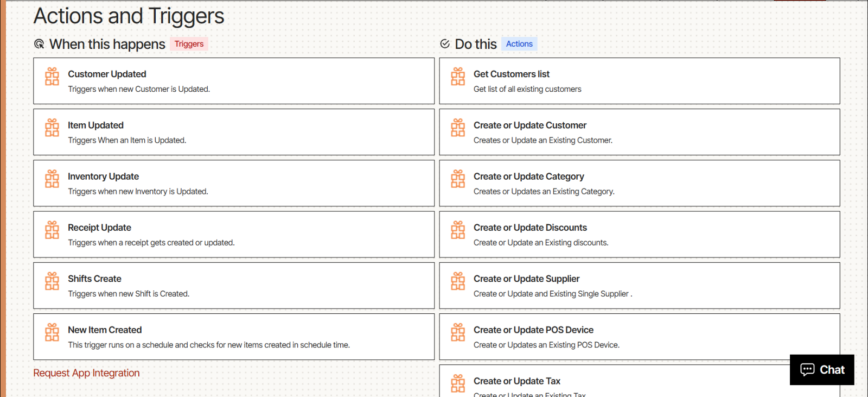Select the blue Actions badge
This screenshot has height=397, width=868.
pyautogui.click(x=519, y=44)
